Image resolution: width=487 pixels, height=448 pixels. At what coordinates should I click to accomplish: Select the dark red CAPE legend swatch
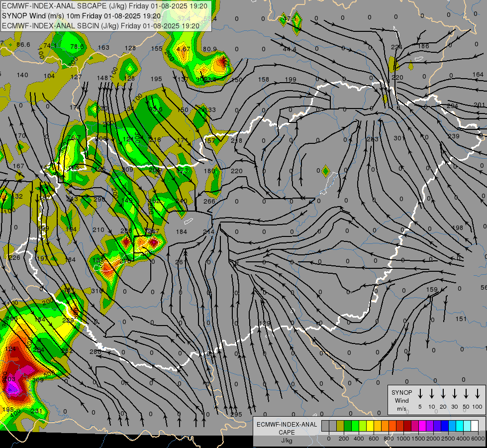(407, 426)
